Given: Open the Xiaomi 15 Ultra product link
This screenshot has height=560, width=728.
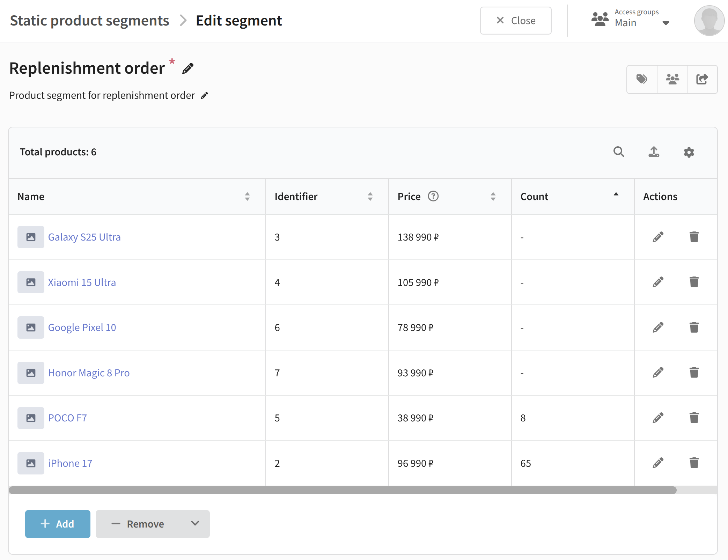Looking at the screenshot, I should pos(82,282).
